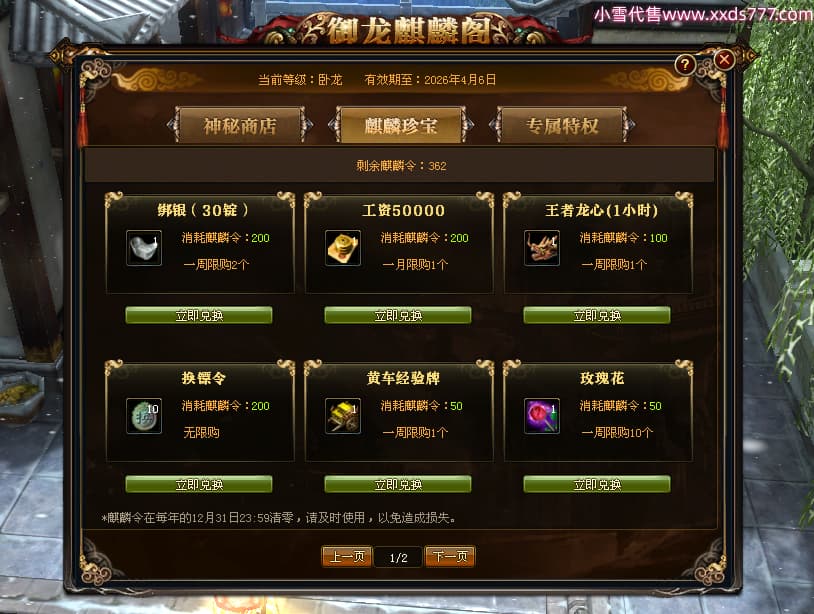Click the gold coin stack wage icon
This screenshot has height=614, width=814.
click(x=343, y=248)
